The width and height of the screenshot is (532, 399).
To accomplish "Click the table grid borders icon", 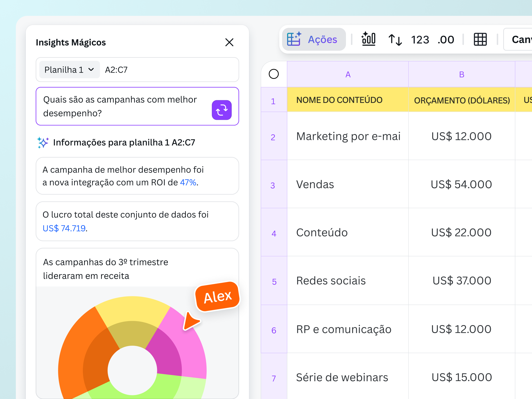I will click(x=480, y=40).
